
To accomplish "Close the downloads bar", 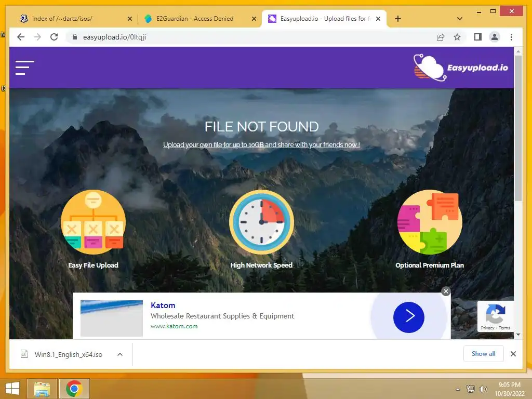I will tap(513, 354).
